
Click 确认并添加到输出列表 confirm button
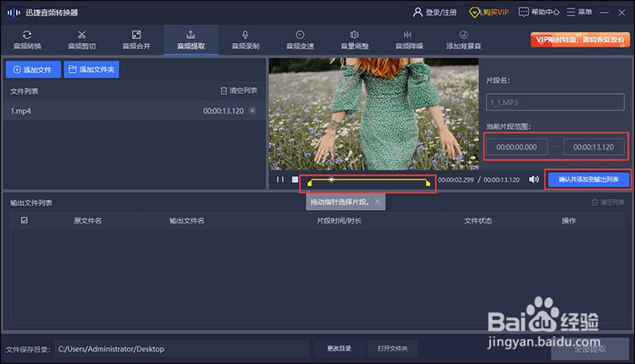tap(588, 179)
